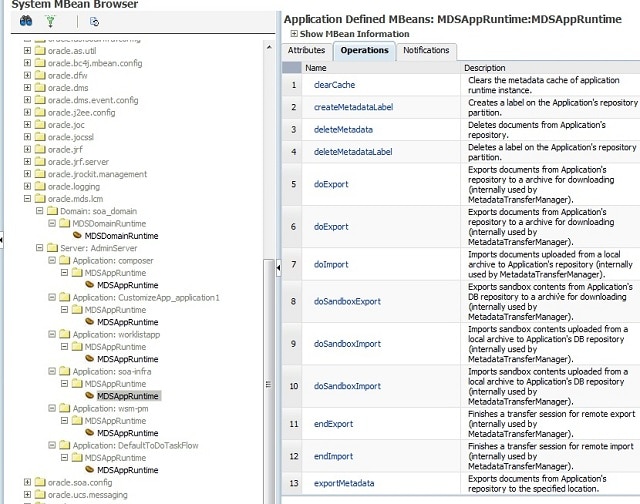Click the tree scrollbar up arrow
Screen dimensions: 640x504
269,48
